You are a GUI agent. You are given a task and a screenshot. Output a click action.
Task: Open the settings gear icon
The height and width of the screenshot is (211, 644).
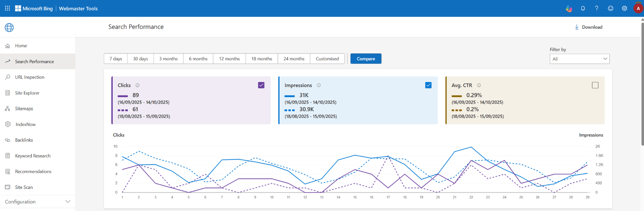click(624, 8)
